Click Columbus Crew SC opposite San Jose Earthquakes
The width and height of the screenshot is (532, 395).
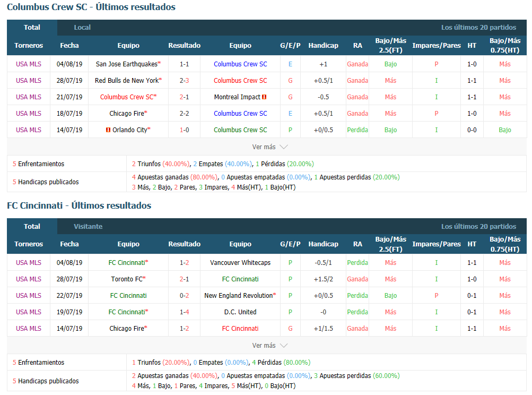pos(240,64)
